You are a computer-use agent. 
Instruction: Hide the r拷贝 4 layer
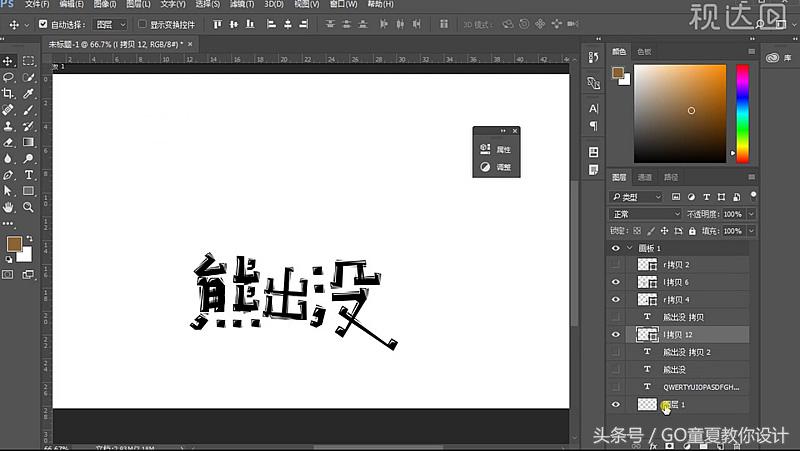click(x=616, y=299)
